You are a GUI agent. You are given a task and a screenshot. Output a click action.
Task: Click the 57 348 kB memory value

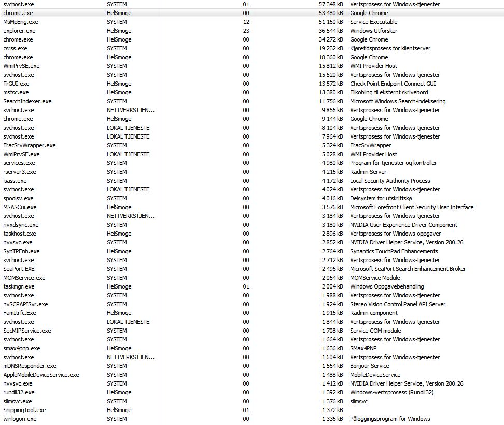[331, 4]
